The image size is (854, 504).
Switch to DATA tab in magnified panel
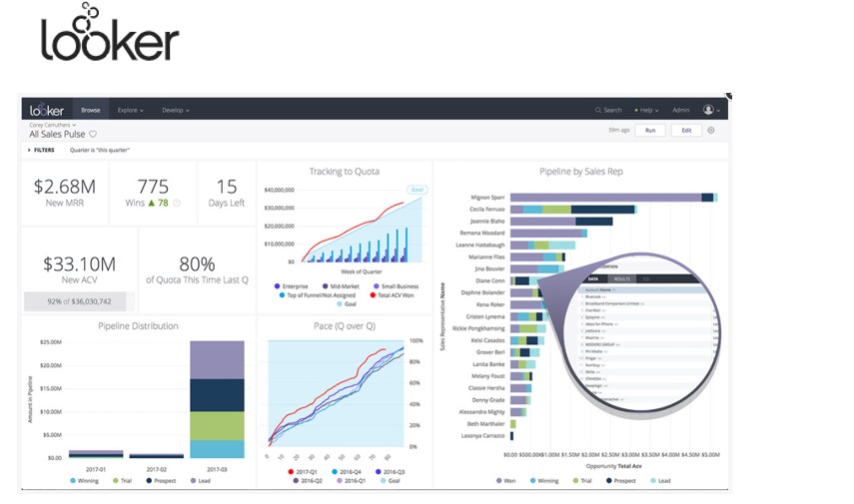593,278
